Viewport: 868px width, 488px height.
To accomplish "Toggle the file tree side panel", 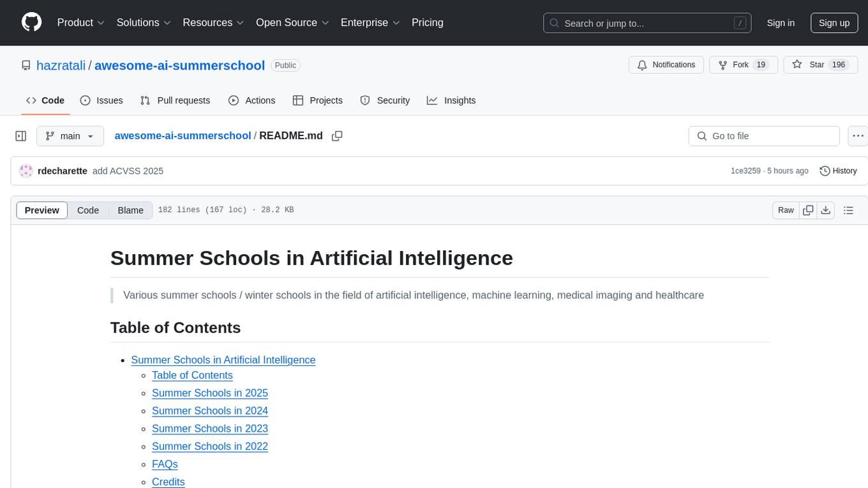I will (x=21, y=136).
